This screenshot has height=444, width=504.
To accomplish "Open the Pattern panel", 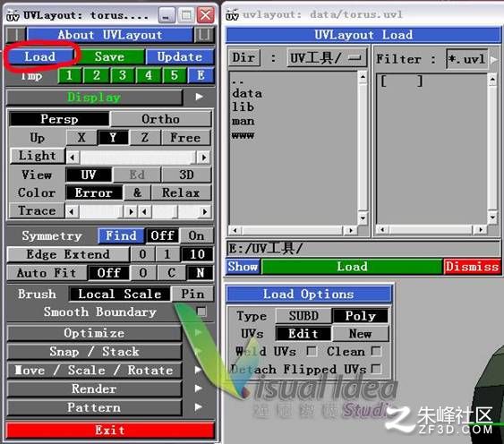I will point(94,407).
